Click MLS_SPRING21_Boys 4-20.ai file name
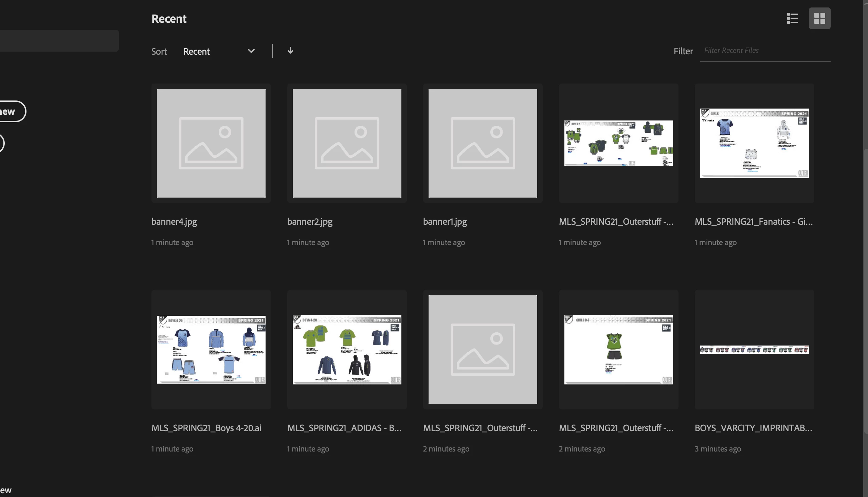Image resolution: width=868 pixels, height=497 pixels. [206, 428]
